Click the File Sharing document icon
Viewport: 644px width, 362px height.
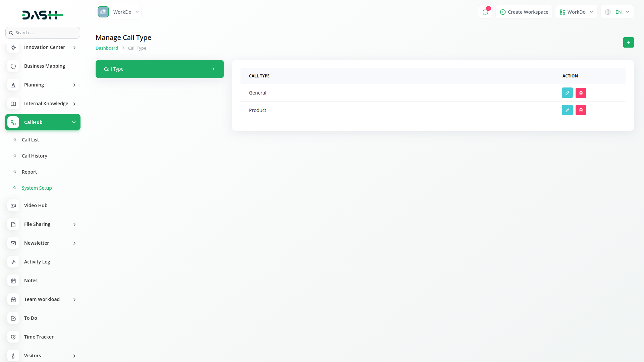(13, 225)
